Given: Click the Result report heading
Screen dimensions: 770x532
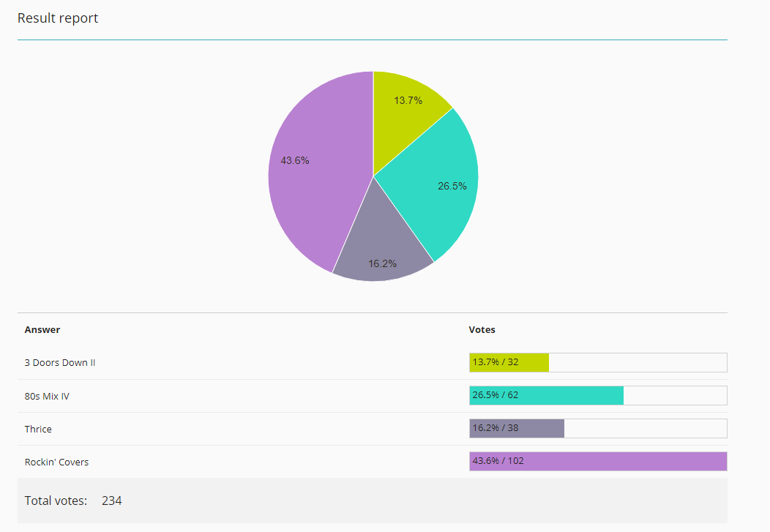Looking at the screenshot, I should [58, 18].
